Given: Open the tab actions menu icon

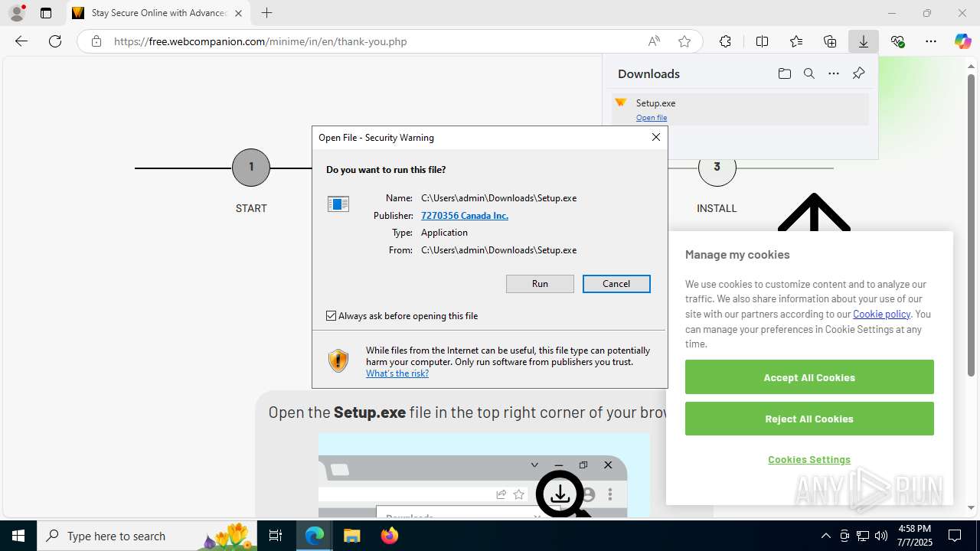Looking at the screenshot, I should (x=46, y=13).
